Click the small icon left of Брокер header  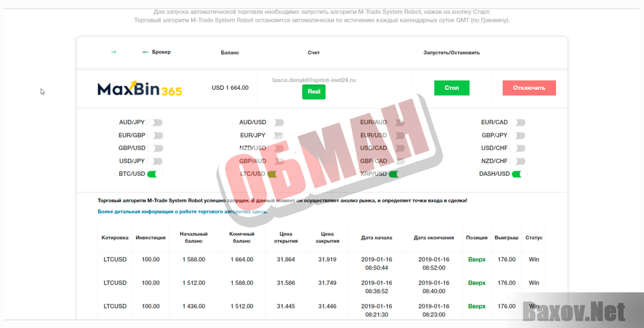coord(145,52)
